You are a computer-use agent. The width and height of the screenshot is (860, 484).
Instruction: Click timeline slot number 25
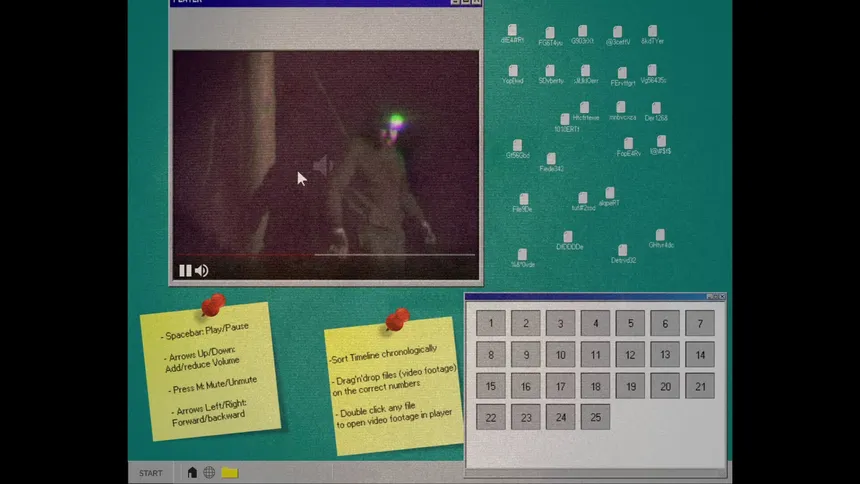coord(595,417)
